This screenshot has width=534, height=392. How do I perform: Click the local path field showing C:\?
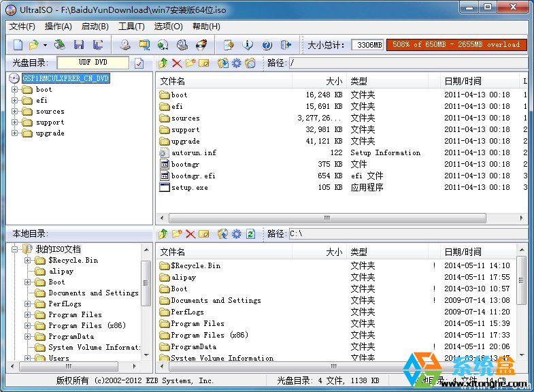pos(409,234)
